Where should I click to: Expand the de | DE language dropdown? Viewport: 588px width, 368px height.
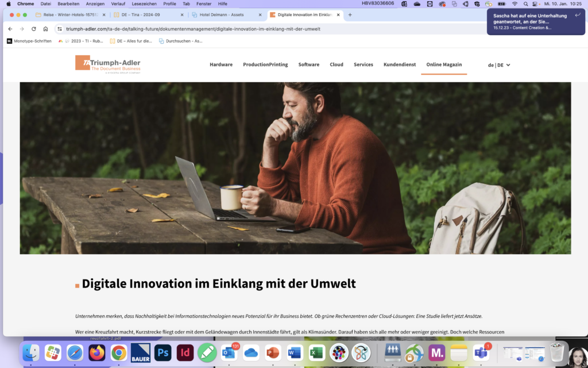click(x=499, y=65)
